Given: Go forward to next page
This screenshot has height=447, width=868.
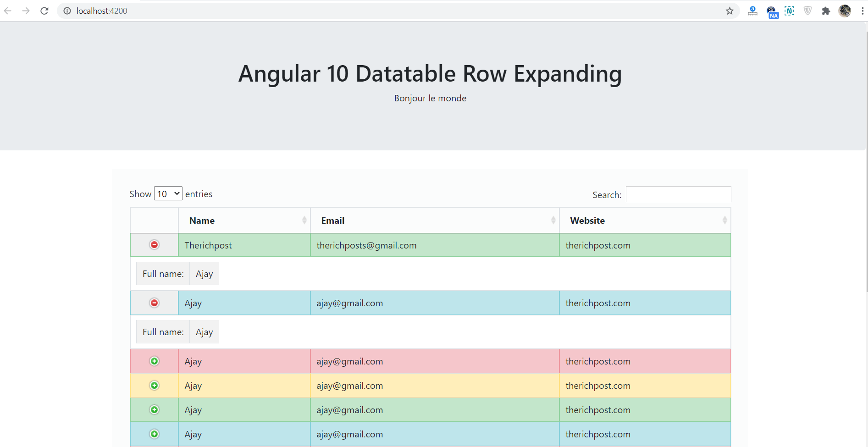Looking at the screenshot, I should (x=26, y=11).
